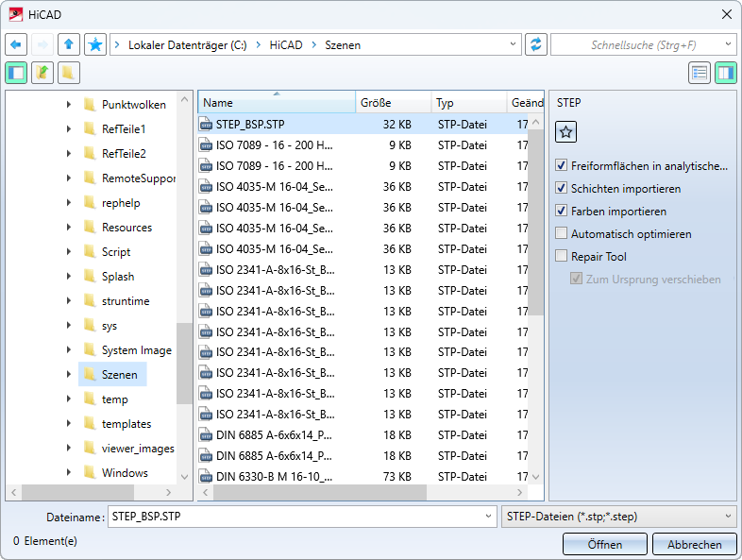The height and width of the screenshot is (560, 742).
Task: Expand the Punktwolken tree node
Action: click(69, 104)
